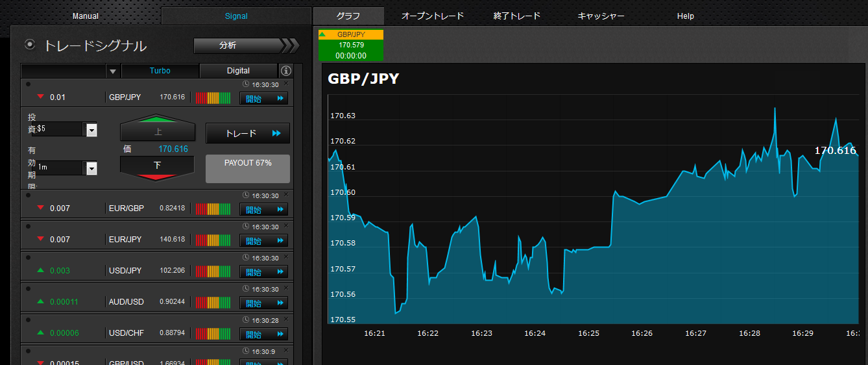Click the GBP/JPY signal strength bars
This screenshot has height=365, width=868.
[213, 98]
